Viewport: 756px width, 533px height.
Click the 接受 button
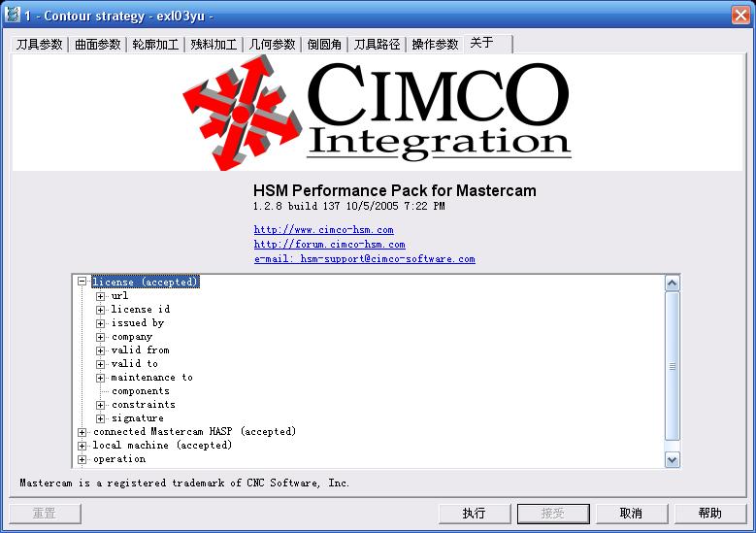click(x=553, y=514)
